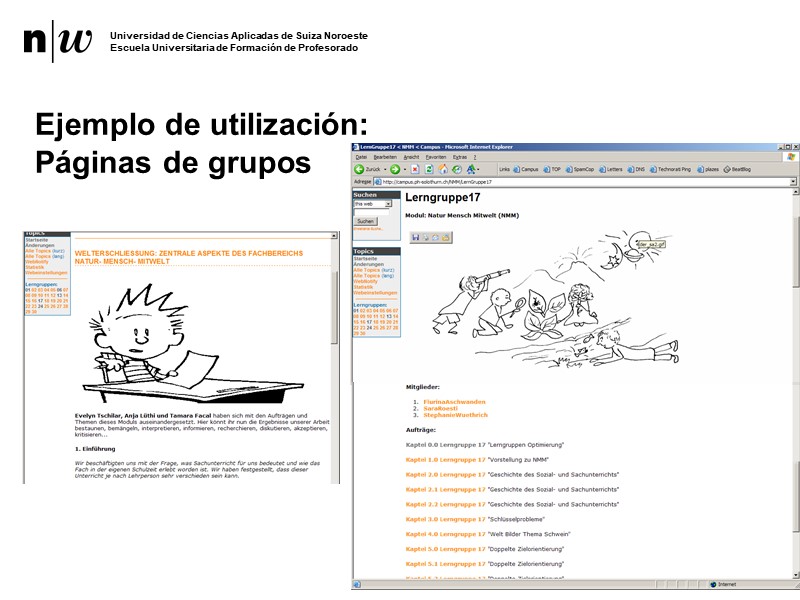Screen dimensions: 800x600
Task: Click the DNS icon in the Links bar
Action: tap(631, 168)
